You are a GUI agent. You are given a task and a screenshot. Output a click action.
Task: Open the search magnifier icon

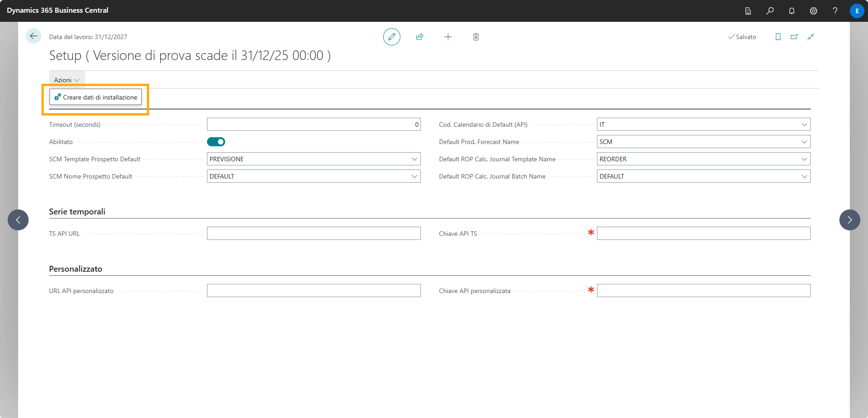[x=770, y=11]
